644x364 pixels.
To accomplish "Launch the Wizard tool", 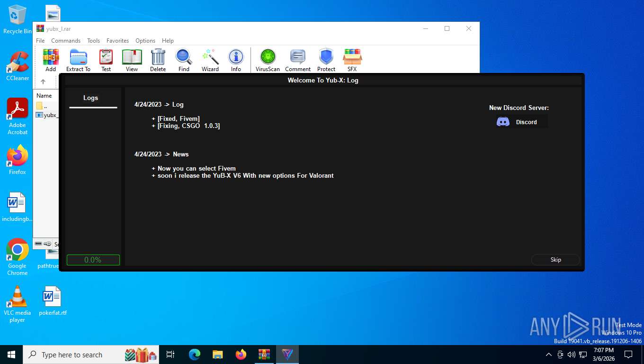I will click(x=210, y=60).
